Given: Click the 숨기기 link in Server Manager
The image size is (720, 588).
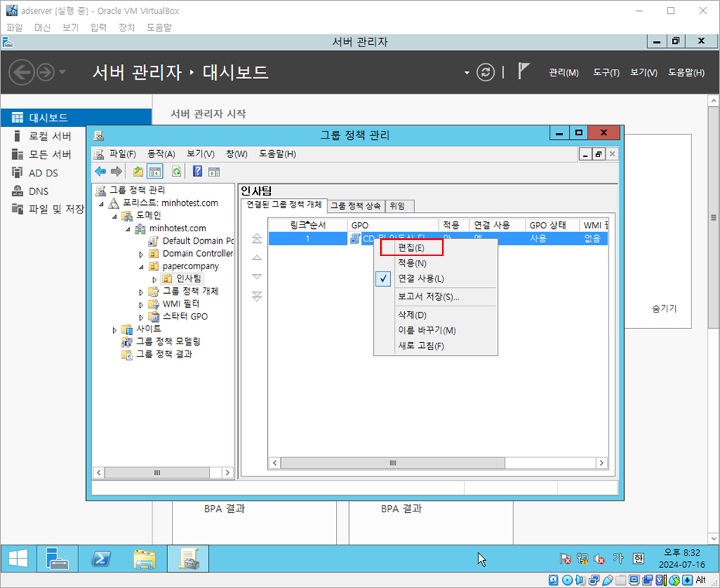Looking at the screenshot, I should [x=664, y=309].
